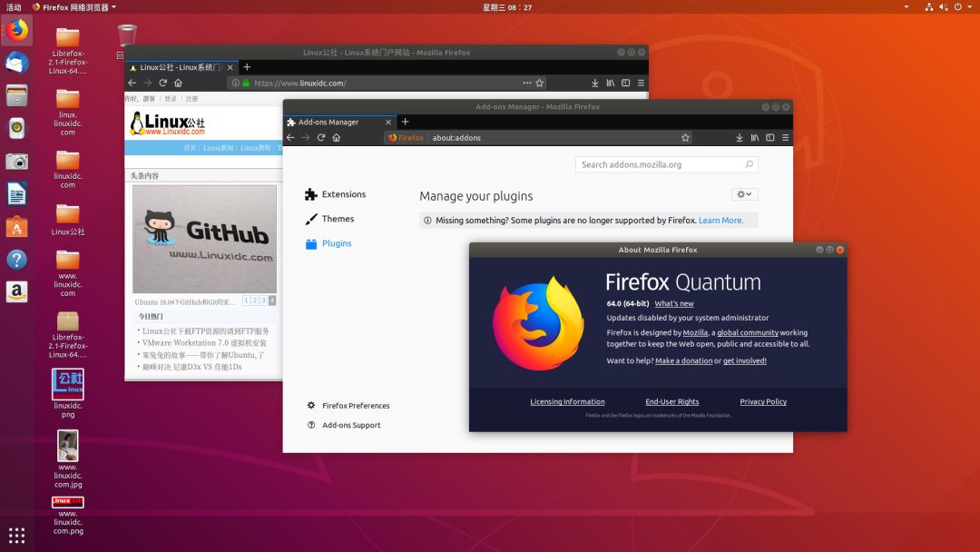Open hamburger menu in Add-ons Manager window
This screenshot has width=980, height=552.
pyautogui.click(x=786, y=137)
